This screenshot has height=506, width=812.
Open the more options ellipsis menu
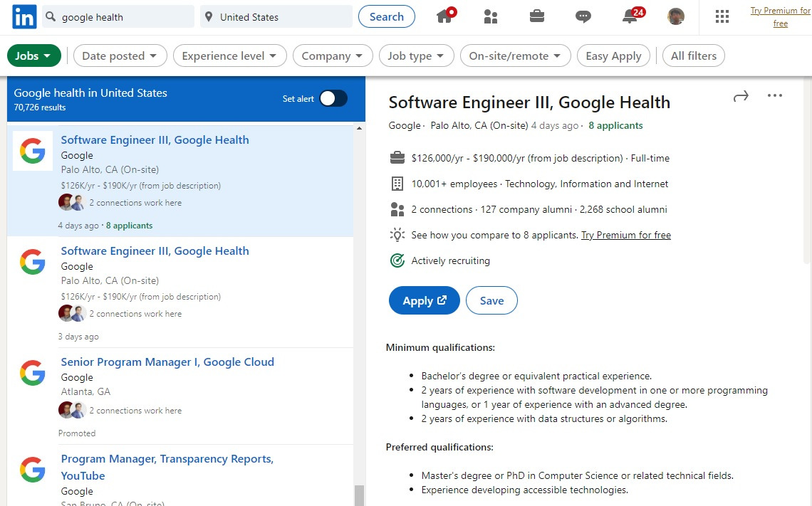[775, 96]
